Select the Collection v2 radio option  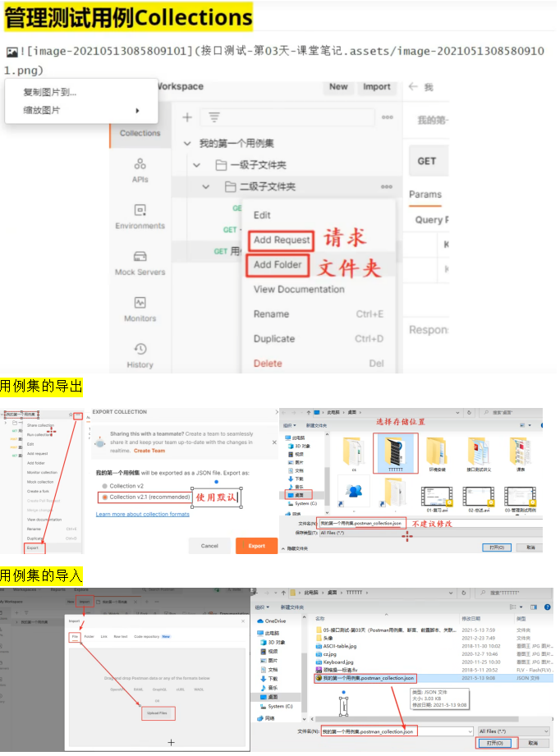pos(104,486)
